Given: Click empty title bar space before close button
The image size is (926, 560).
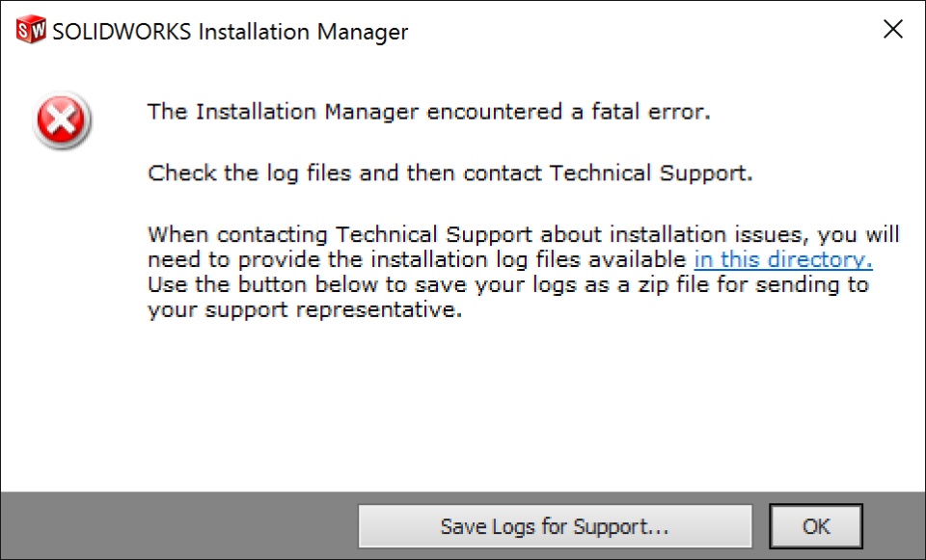Looking at the screenshot, I should point(643,30).
